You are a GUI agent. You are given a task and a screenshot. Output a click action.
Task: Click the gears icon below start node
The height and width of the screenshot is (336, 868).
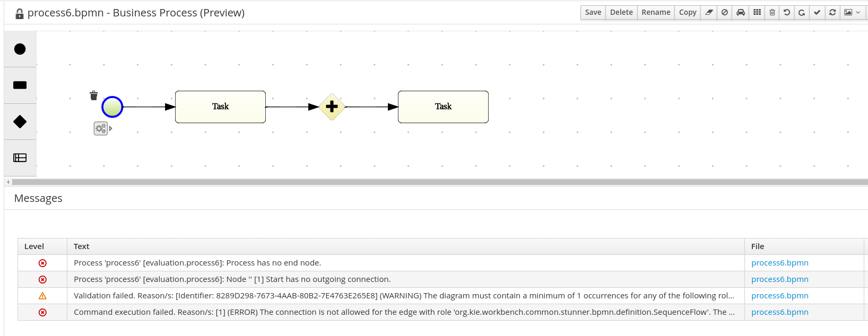[100, 128]
